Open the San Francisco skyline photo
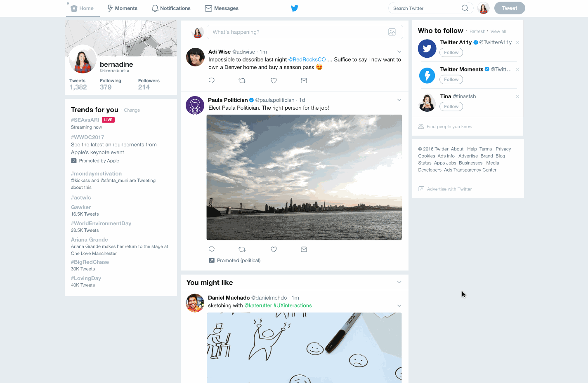588x383 pixels. pos(304,177)
